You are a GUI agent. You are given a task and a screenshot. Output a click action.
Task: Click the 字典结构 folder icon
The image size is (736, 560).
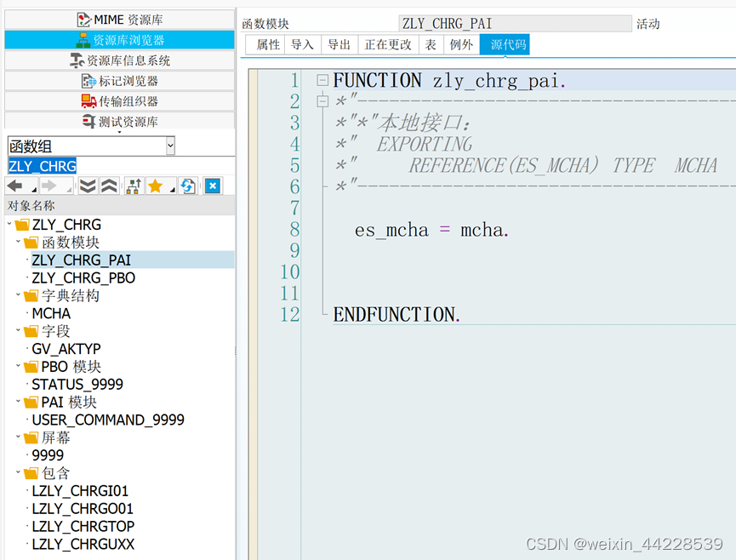(x=31, y=295)
